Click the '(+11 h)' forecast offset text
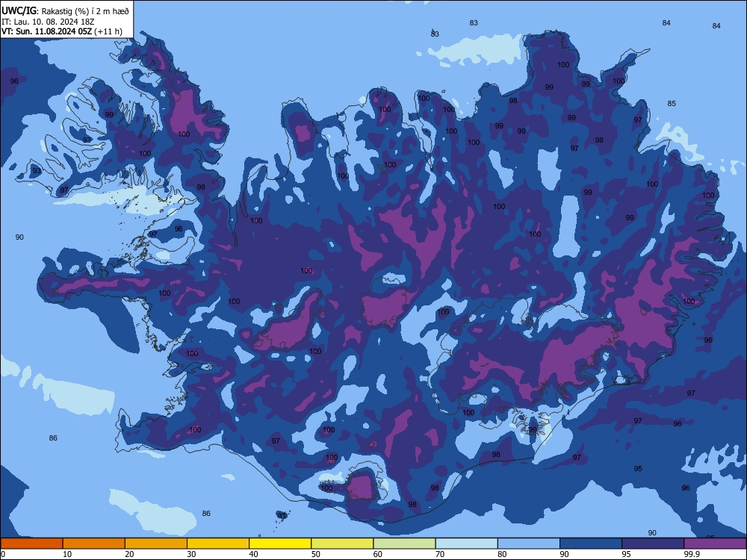This screenshot has width=747, height=560. [108, 31]
